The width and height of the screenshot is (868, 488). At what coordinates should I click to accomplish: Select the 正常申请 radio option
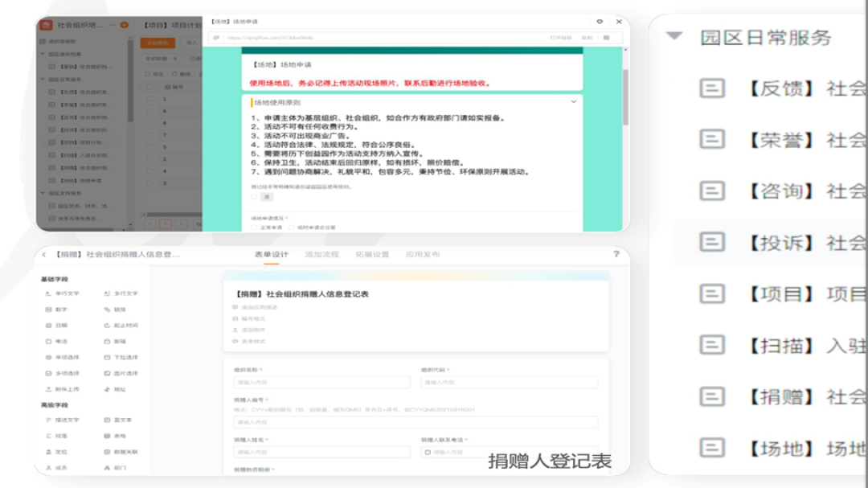tap(255, 228)
